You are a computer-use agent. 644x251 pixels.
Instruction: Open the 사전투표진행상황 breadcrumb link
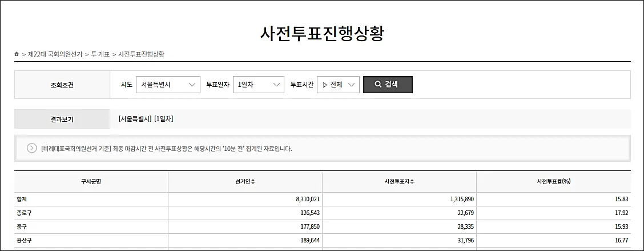(x=141, y=54)
